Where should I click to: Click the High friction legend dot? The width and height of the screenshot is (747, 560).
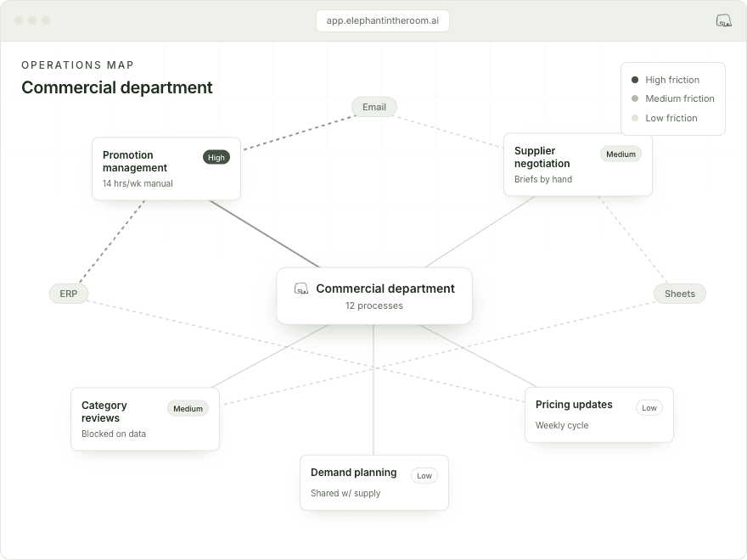(x=635, y=80)
